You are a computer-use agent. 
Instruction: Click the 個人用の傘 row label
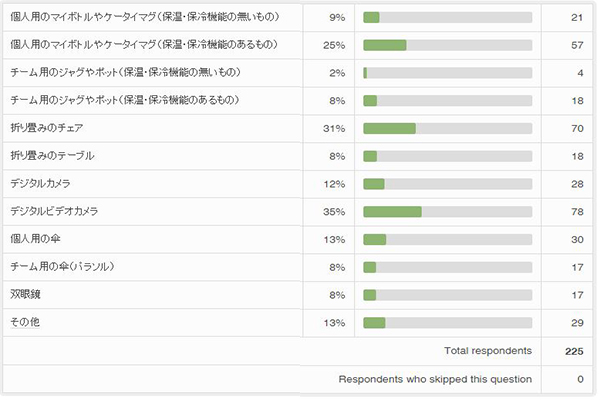click(34, 239)
